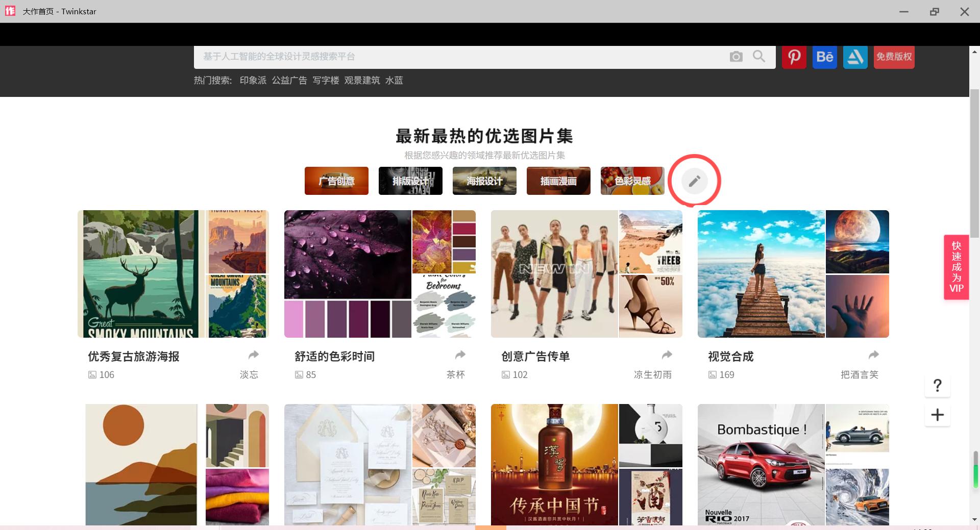Share the 舒适的色彩时间 collection
This screenshot has height=530, width=980.
click(x=460, y=355)
